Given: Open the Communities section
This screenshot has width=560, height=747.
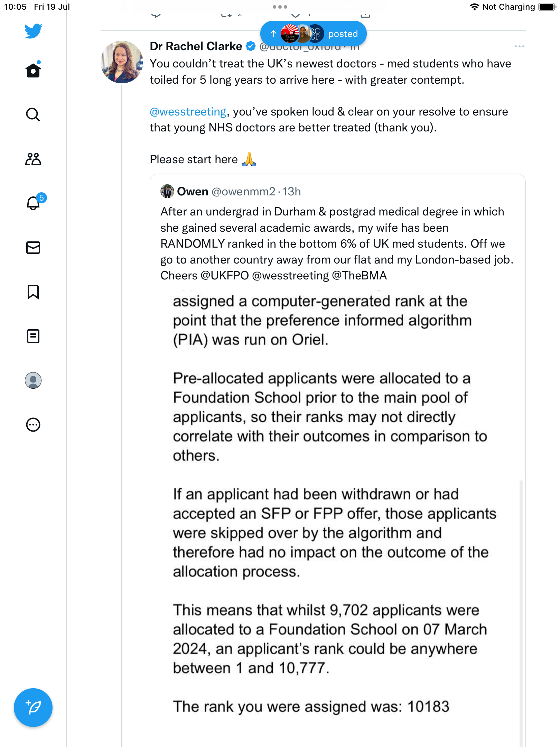Looking at the screenshot, I should click(33, 159).
